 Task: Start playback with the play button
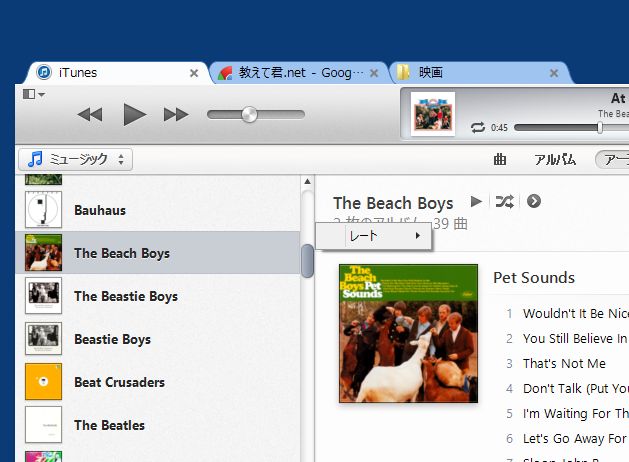point(134,115)
